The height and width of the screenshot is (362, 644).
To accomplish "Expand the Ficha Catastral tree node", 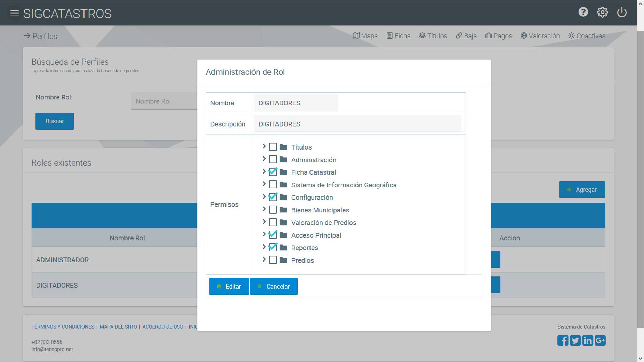I will point(264,172).
